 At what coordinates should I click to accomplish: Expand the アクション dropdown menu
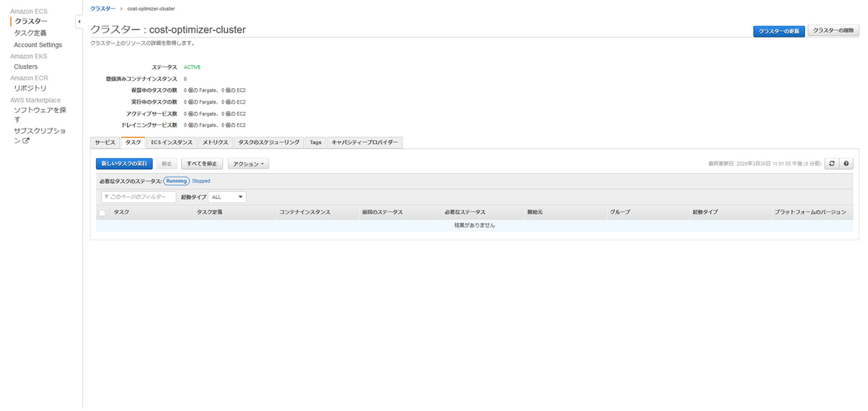[248, 164]
